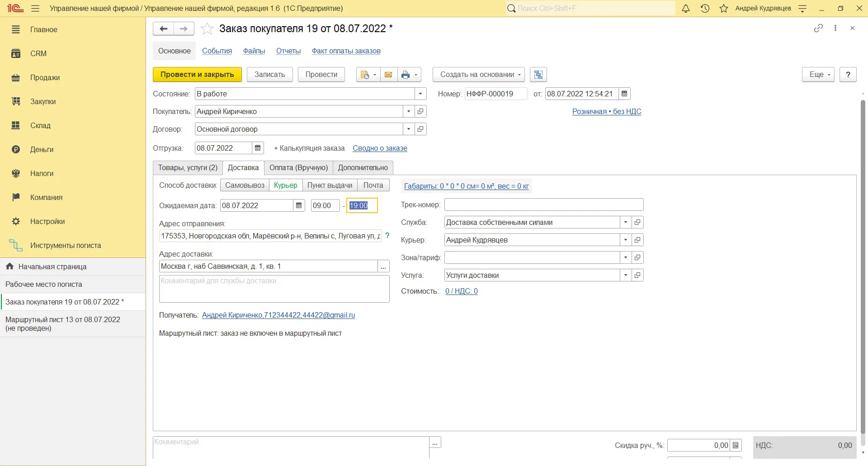868x466 pixels.
Task: Open delivery service card icon
Action: click(x=637, y=222)
